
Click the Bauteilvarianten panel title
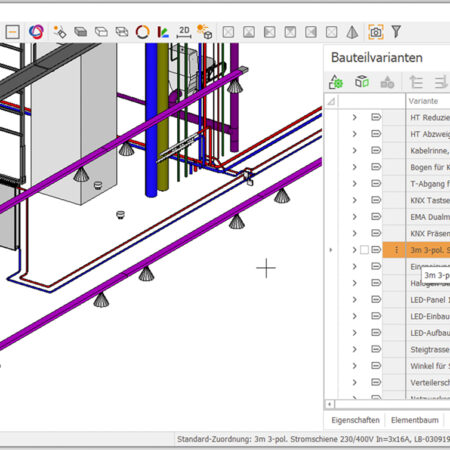[x=377, y=58]
